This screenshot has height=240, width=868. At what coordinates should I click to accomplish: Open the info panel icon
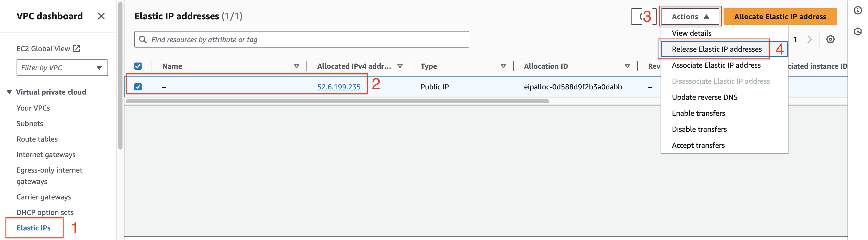click(x=858, y=10)
